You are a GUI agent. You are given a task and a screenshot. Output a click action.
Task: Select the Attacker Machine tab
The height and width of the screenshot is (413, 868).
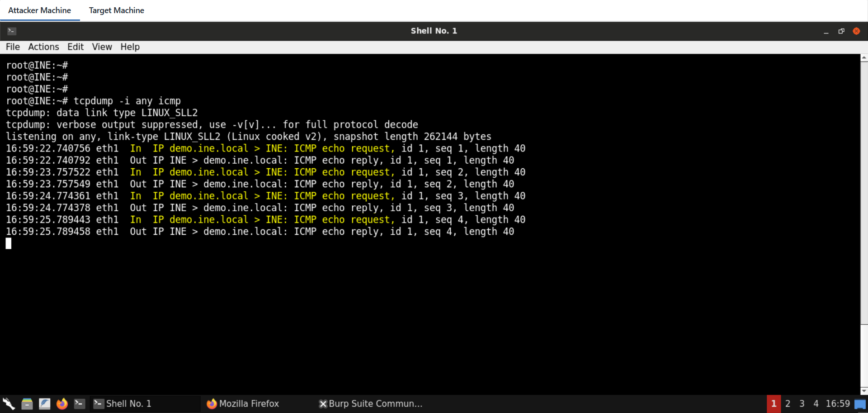coord(39,10)
